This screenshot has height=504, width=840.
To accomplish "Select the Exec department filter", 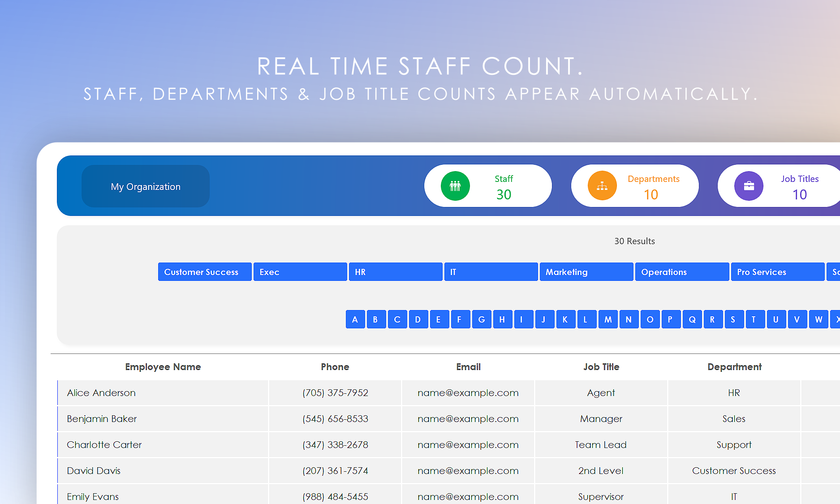I will (300, 272).
